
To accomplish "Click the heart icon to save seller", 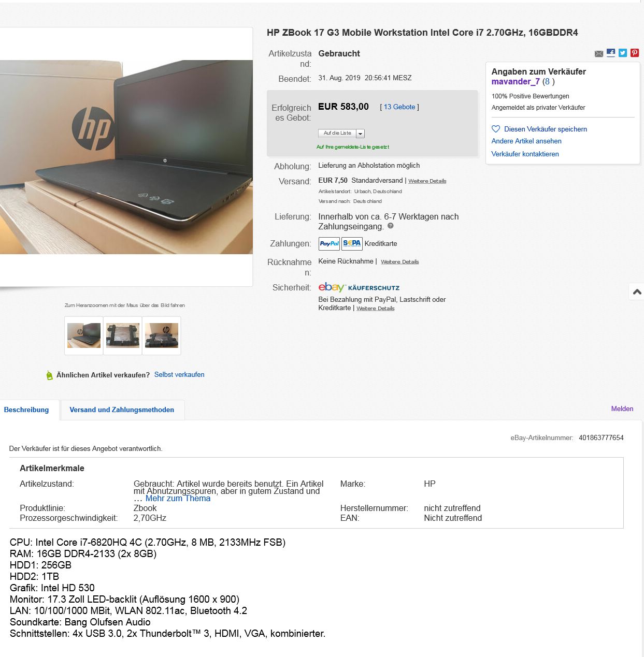I will point(496,129).
